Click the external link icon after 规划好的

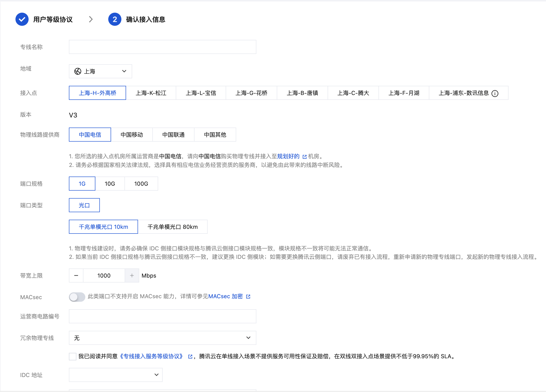pyautogui.click(x=305, y=157)
